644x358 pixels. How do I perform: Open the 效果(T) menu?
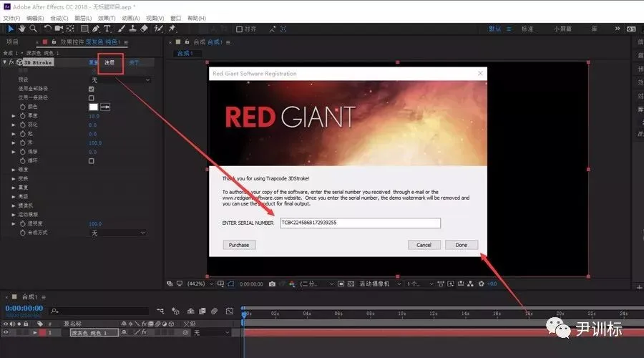[107, 18]
